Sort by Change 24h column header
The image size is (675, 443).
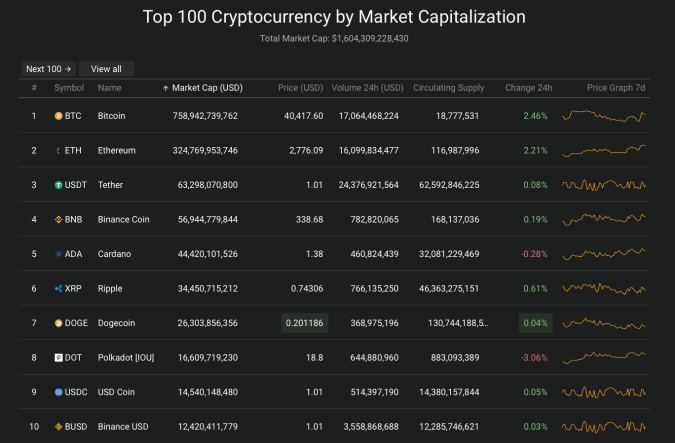528,88
